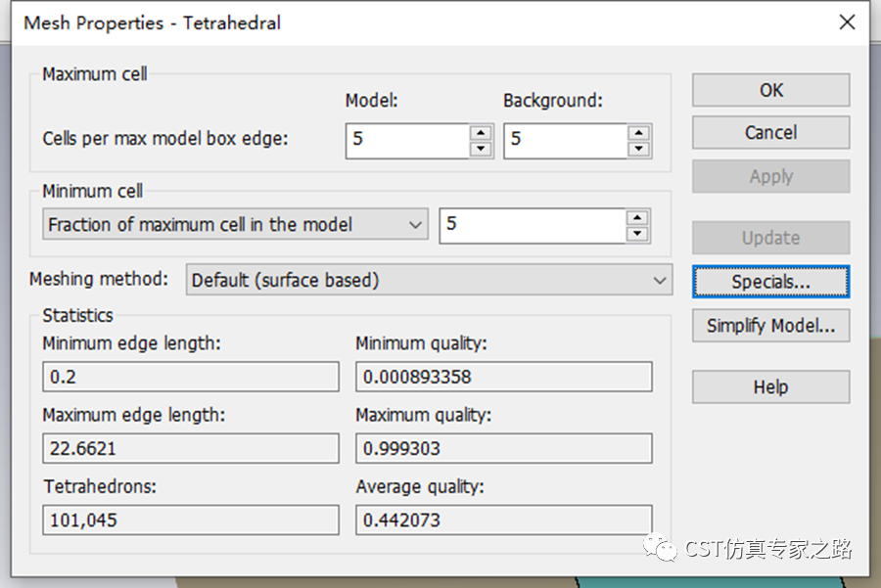Increase Model cells per box edge

click(x=481, y=132)
